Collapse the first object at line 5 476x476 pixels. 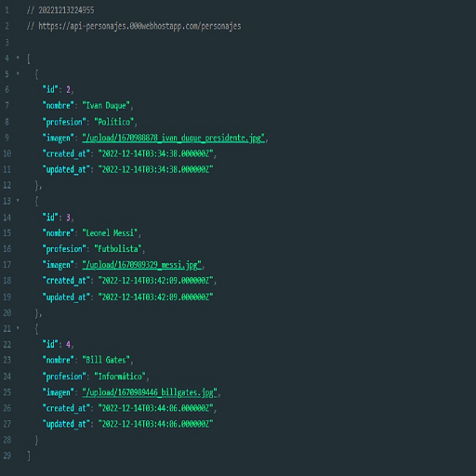[x=18, y=73]
